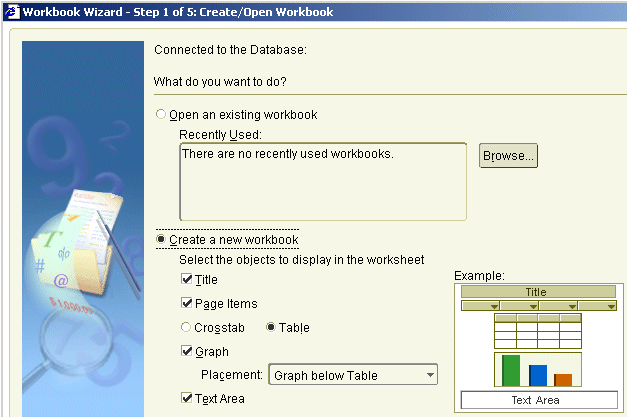This screenshot has width=627, height=417.
Task: Click the Text Area box in example
Action: (x=539, y=400)
